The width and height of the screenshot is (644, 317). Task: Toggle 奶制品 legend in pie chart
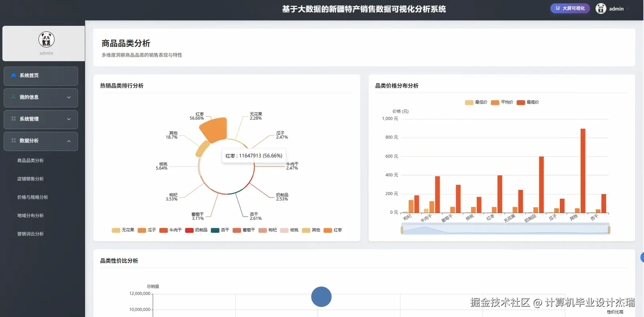pyautogui.click(x=196, y=230)
